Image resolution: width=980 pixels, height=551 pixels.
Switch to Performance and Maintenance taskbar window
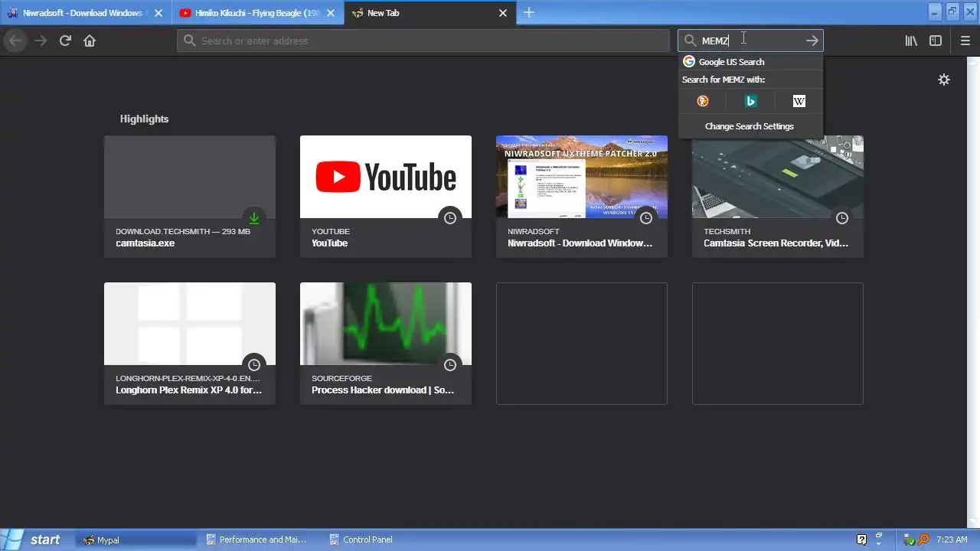tap(260, 540)
